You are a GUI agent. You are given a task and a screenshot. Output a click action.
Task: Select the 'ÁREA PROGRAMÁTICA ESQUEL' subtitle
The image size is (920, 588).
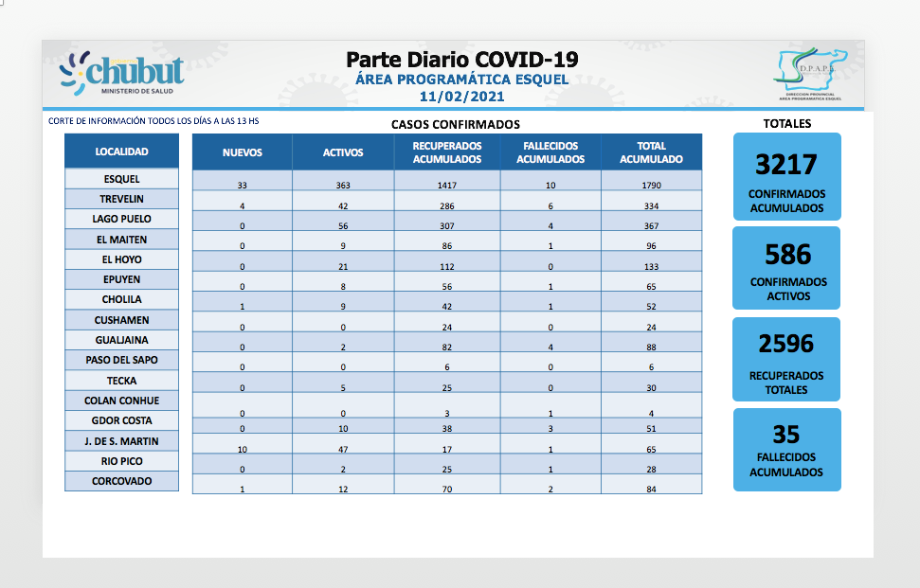pos(461,80)
